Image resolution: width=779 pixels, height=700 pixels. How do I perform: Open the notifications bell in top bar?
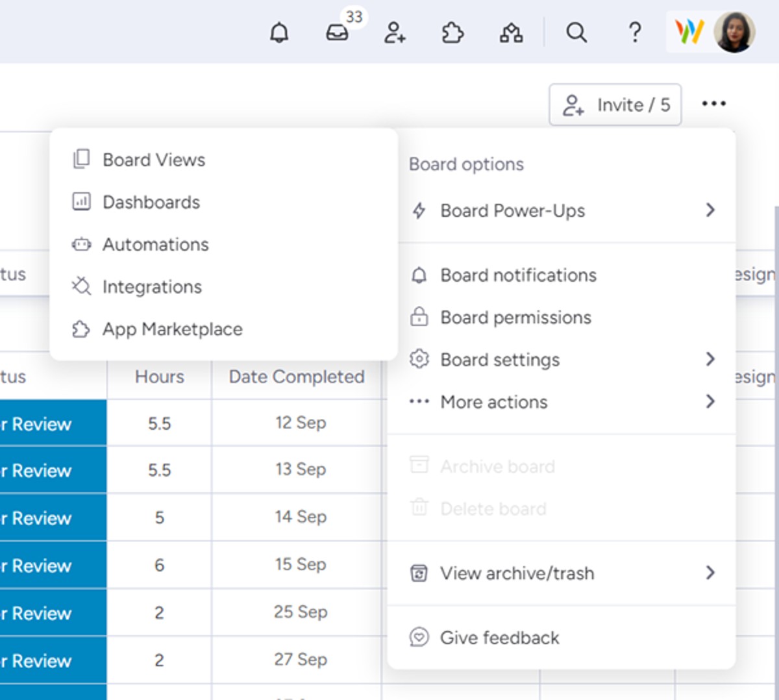(279, 32)
